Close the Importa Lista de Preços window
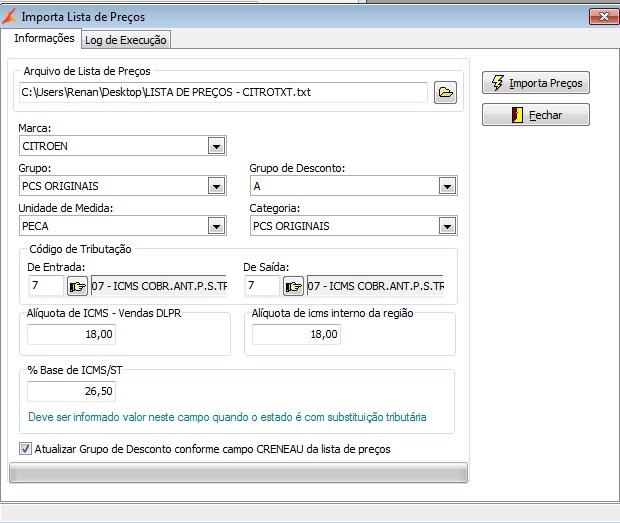This screenshot has height=523, width=620. [x=604, y=16]
